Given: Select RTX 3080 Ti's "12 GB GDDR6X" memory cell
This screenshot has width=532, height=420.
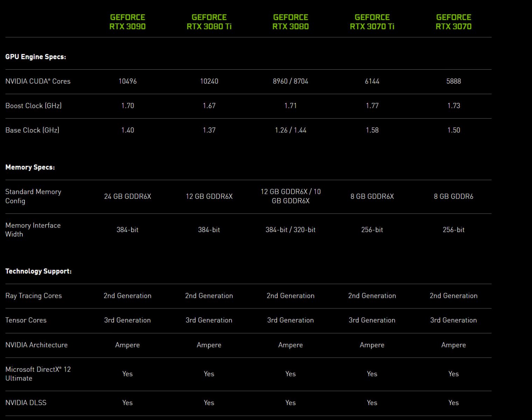Looking at the screenshot, I should click(209, 196).
